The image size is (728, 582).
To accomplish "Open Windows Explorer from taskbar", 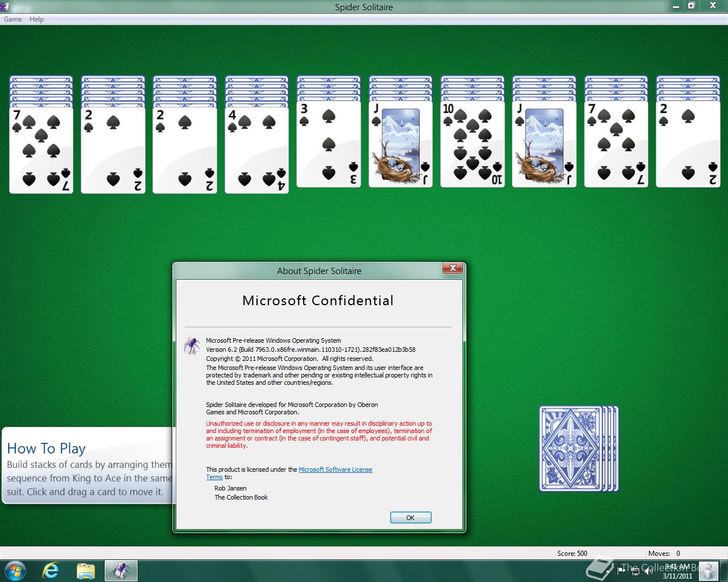I will (85, 571).
